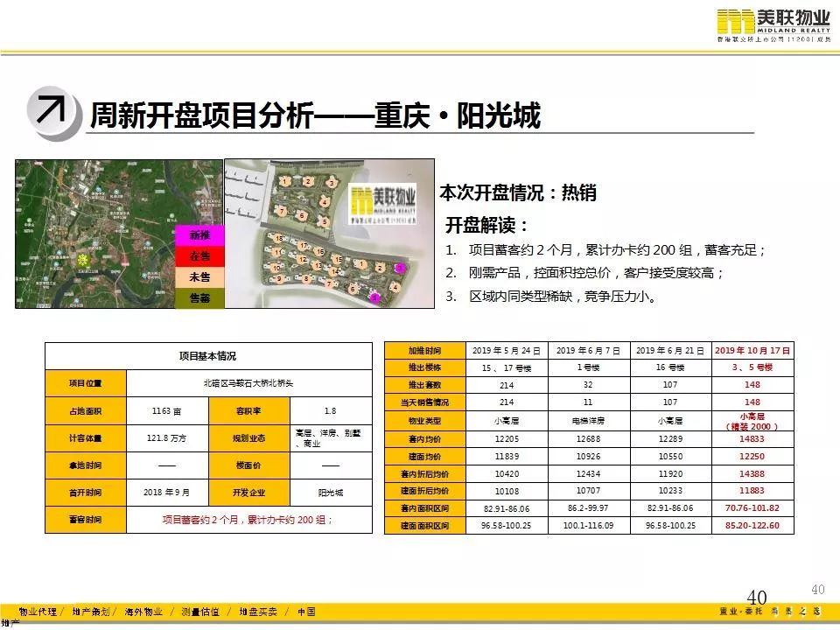
Task: Click the 阳光城 developer value cell
Action: tap(331, 493)
